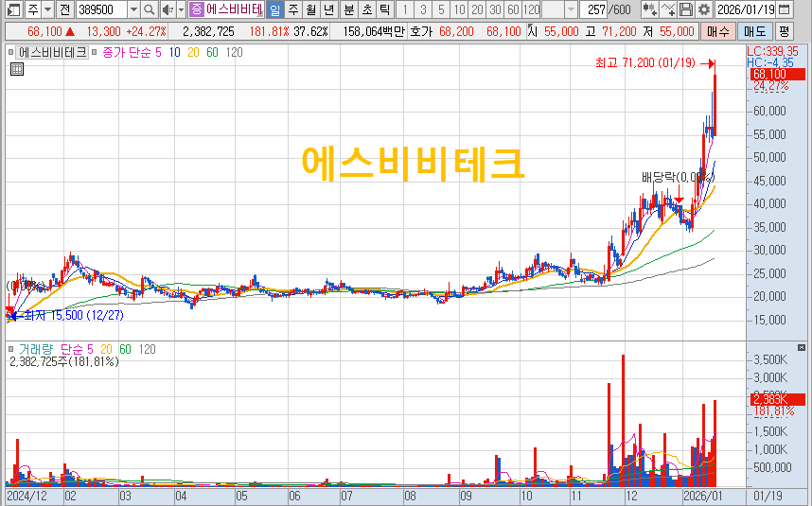The height and width of the screenshot is (506, 812).
Task: Click the save chart floppy icon
Action: click(685, 9)
